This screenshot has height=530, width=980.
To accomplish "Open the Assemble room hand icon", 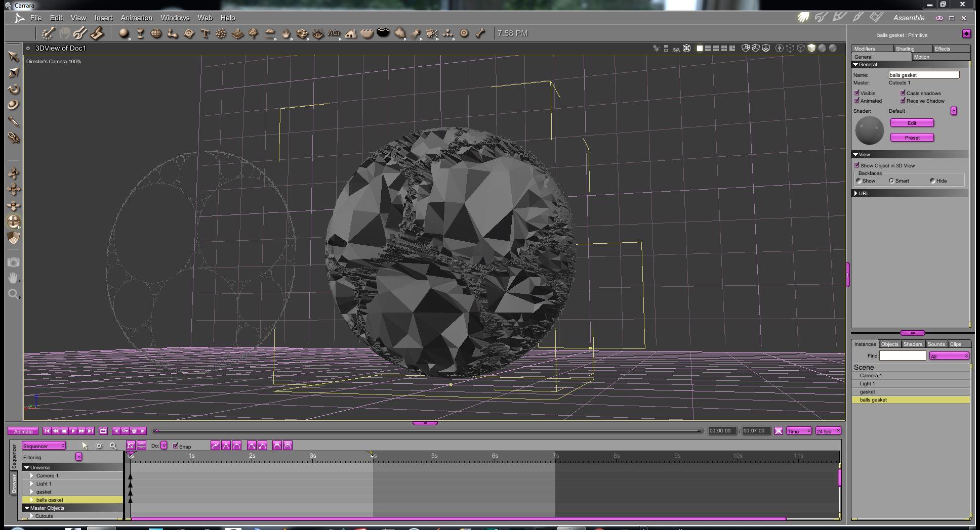I will [803, 18].
